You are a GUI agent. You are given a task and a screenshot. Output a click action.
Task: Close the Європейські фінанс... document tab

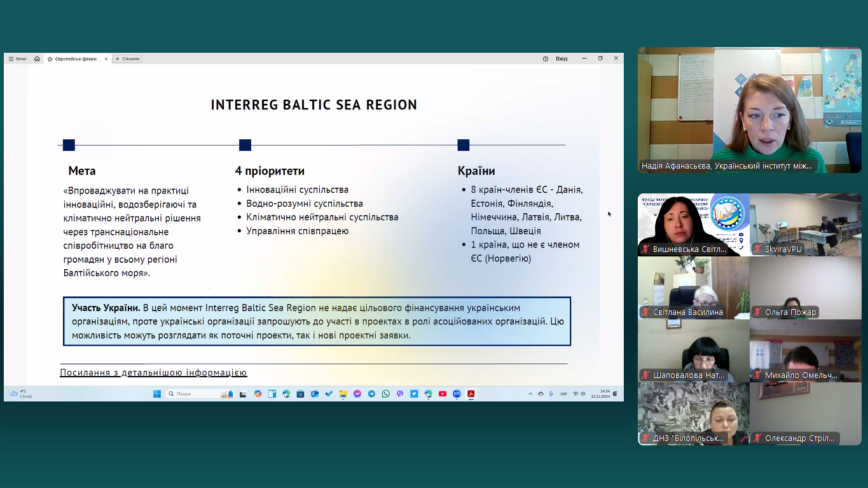point(106,59)
